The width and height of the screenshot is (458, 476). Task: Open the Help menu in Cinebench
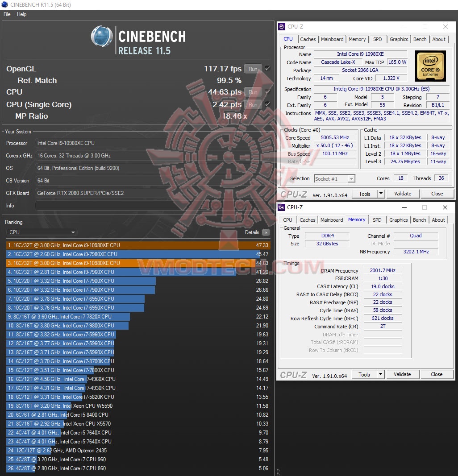tap(21, 14)
